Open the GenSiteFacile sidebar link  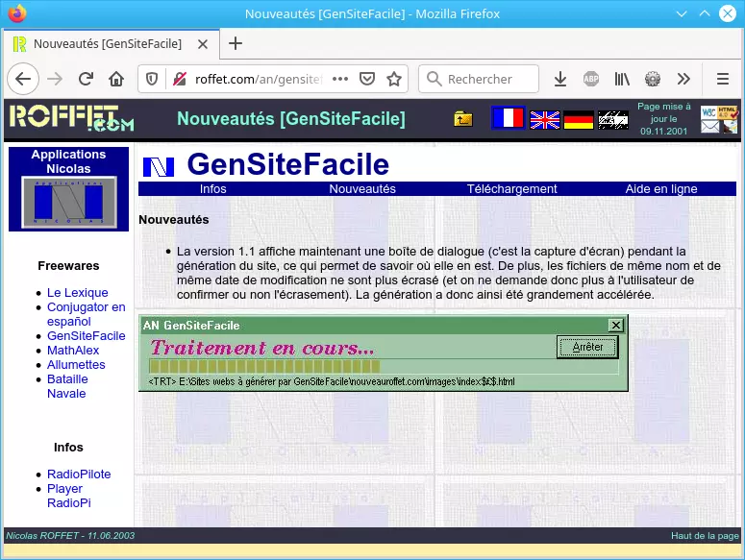click(x=86, y=336)
